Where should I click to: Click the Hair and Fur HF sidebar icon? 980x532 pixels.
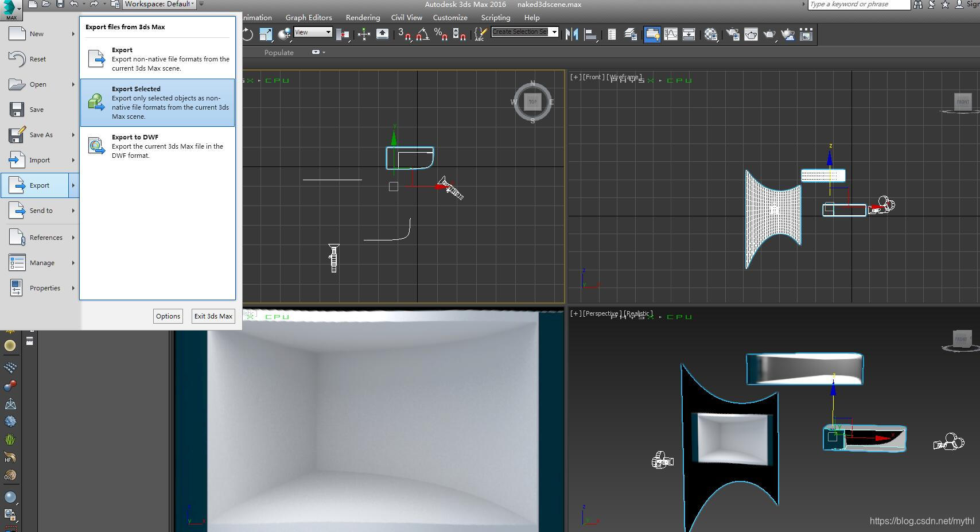10,457
